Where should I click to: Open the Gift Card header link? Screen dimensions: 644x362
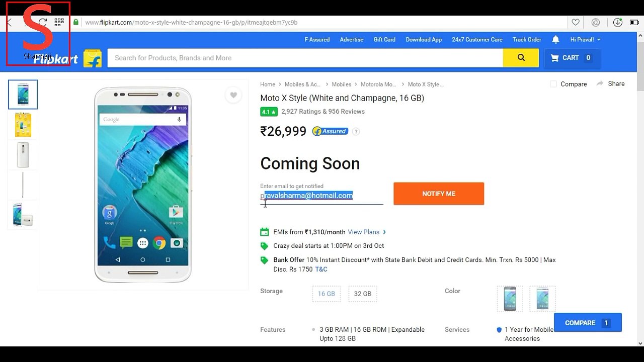384,39
